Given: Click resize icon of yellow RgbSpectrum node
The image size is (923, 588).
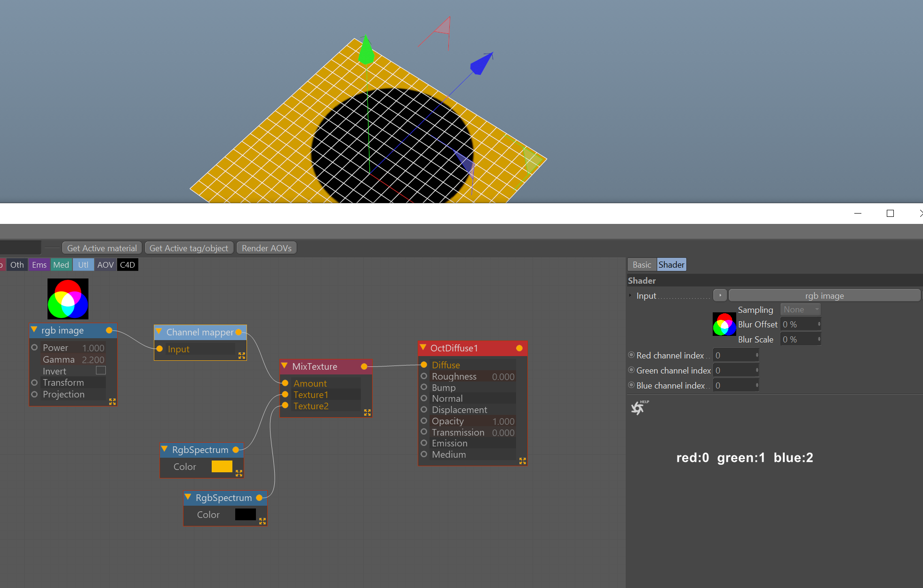Looking at the screenshot, I should 239,473.
